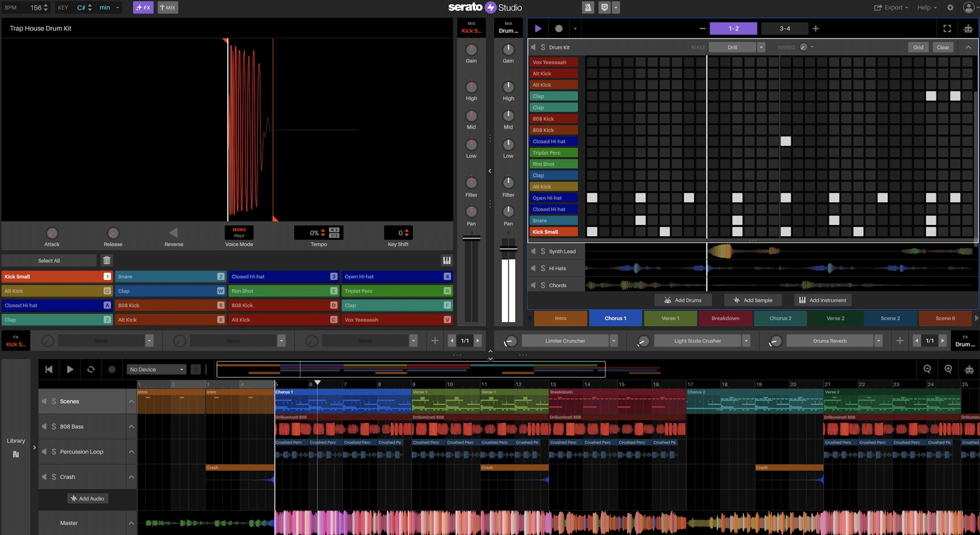
Task: Open the Library sidebar icon
Action: pyautogui.click(x=16, y=454)
